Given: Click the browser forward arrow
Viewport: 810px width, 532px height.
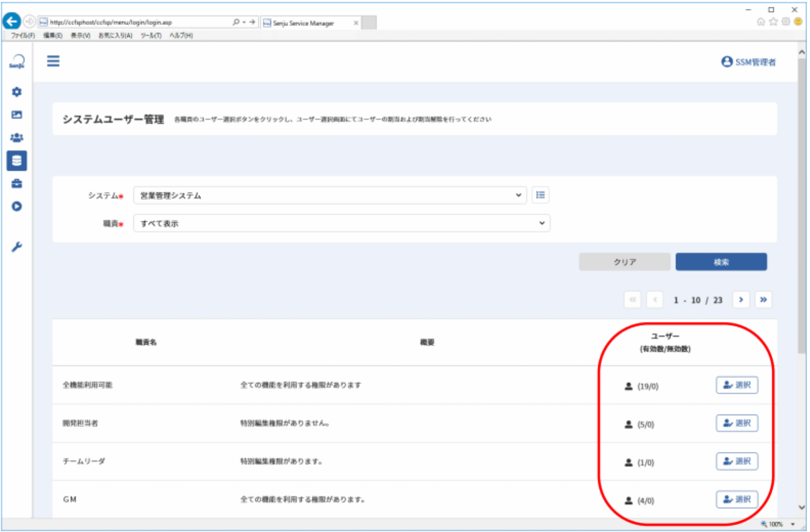Looking at the screenshot, I should pos(29,21).
